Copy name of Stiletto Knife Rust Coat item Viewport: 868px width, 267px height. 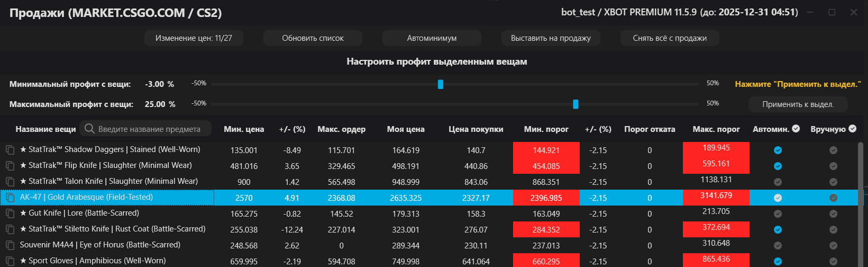(10, 229)
